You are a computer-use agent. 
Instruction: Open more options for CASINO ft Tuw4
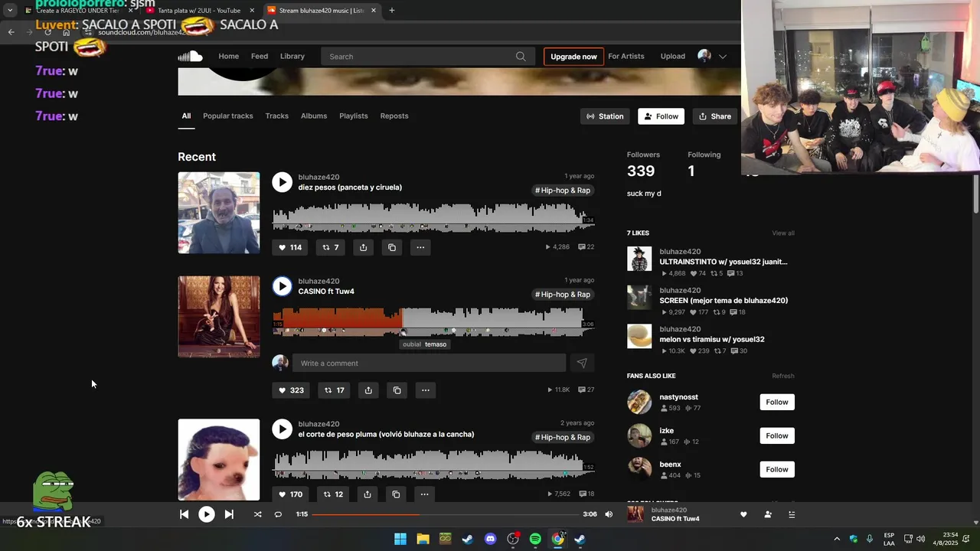click(426, 390)
